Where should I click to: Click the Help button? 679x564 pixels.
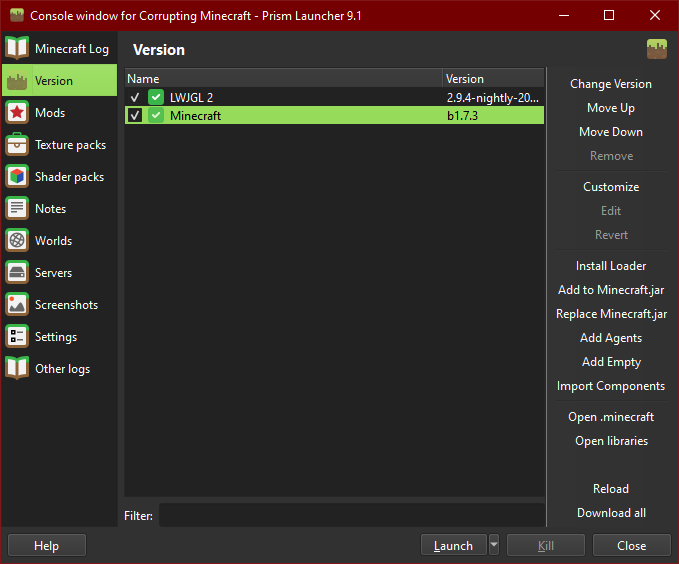(x=47, y=545)
